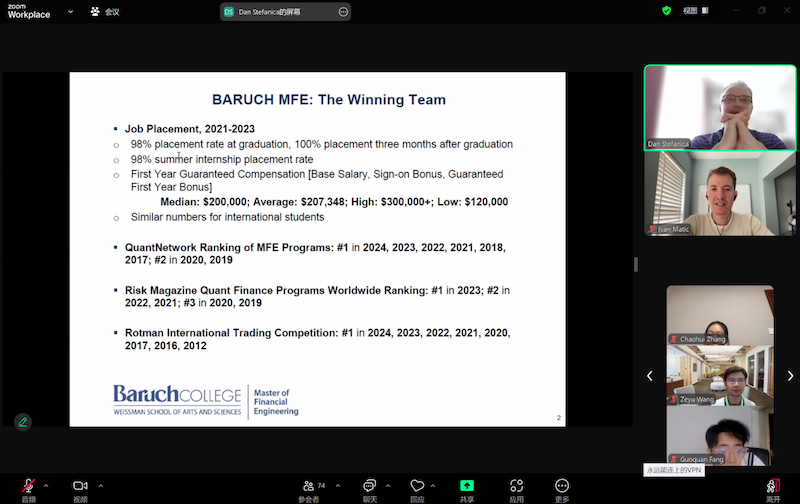Open the Participants (参会者) panel
The height and width of the screenshot is (504, 800).
point(309,485)
